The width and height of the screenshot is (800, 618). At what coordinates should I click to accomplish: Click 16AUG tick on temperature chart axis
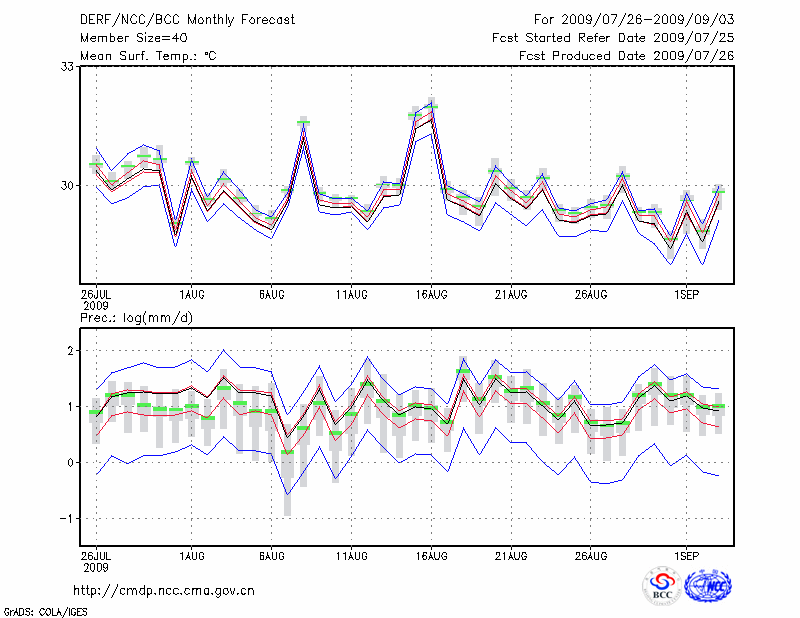[x=431, y=295]
